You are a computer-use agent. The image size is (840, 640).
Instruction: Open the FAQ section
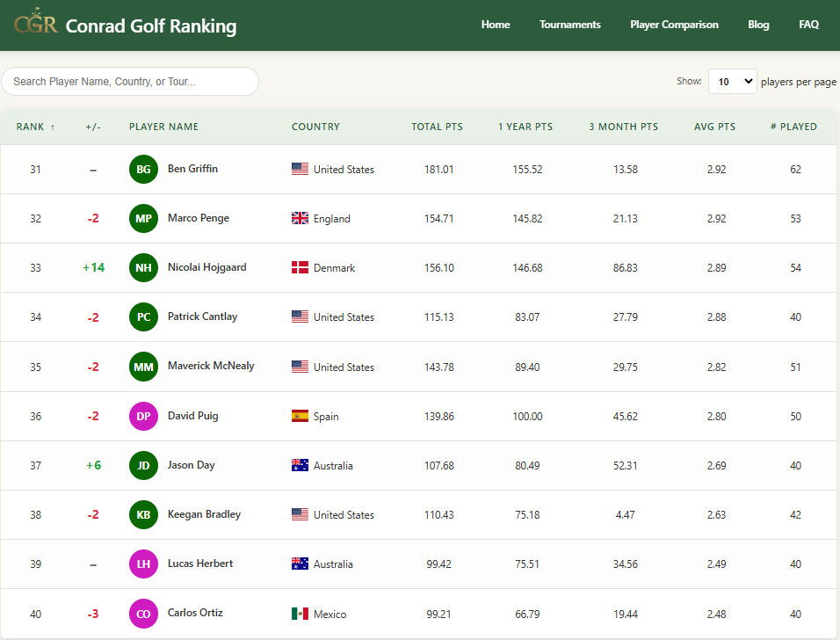(808, 24)
